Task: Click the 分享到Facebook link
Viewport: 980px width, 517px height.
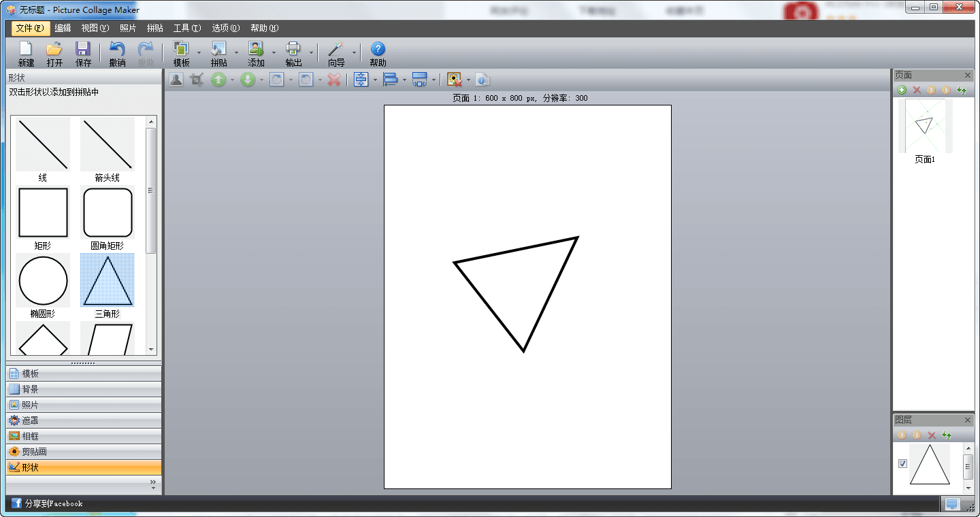Action: [x=54, y=503]
